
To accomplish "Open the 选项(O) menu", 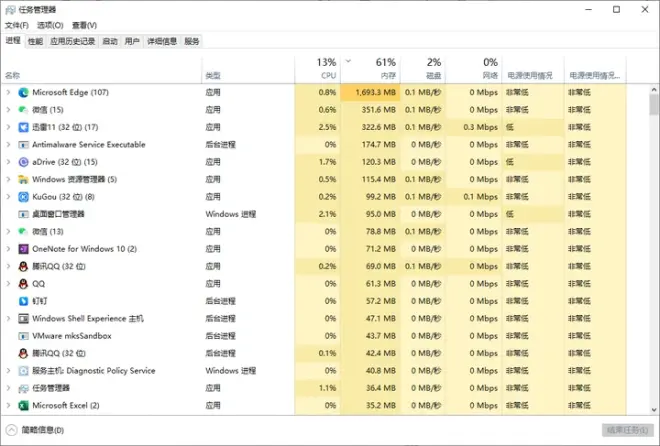I will [50, 25].
